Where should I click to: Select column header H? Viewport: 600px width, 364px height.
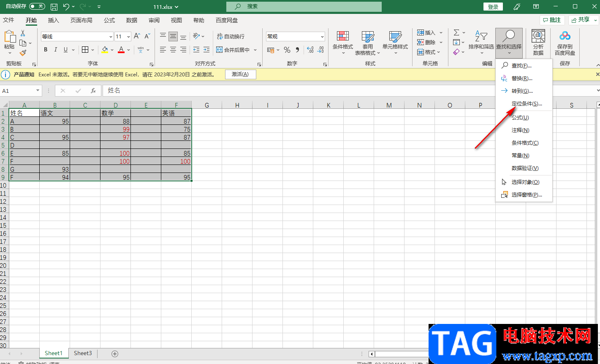(x=237, y=105)
